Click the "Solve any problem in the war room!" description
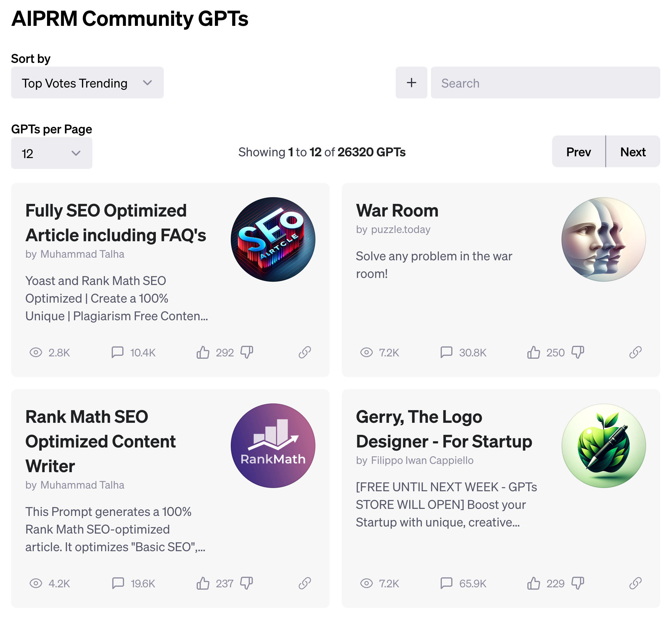672x617 pixels. point(434,265)
